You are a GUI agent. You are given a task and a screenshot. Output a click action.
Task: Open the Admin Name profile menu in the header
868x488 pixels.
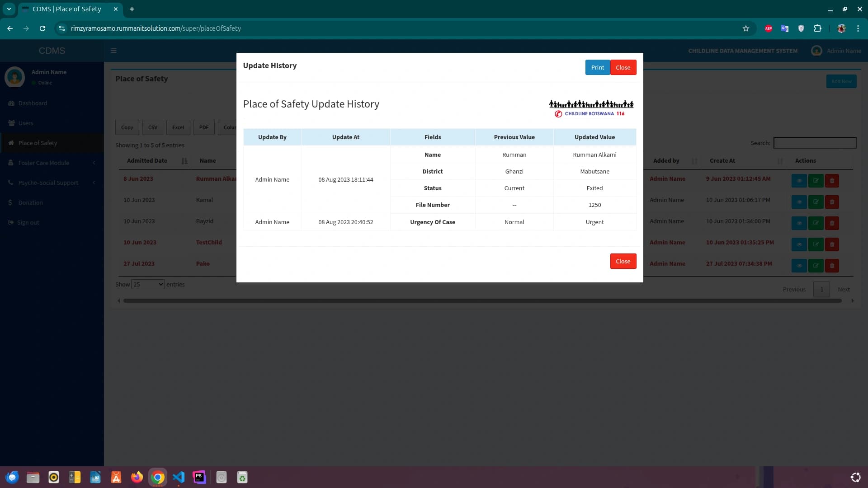[836, 51]
